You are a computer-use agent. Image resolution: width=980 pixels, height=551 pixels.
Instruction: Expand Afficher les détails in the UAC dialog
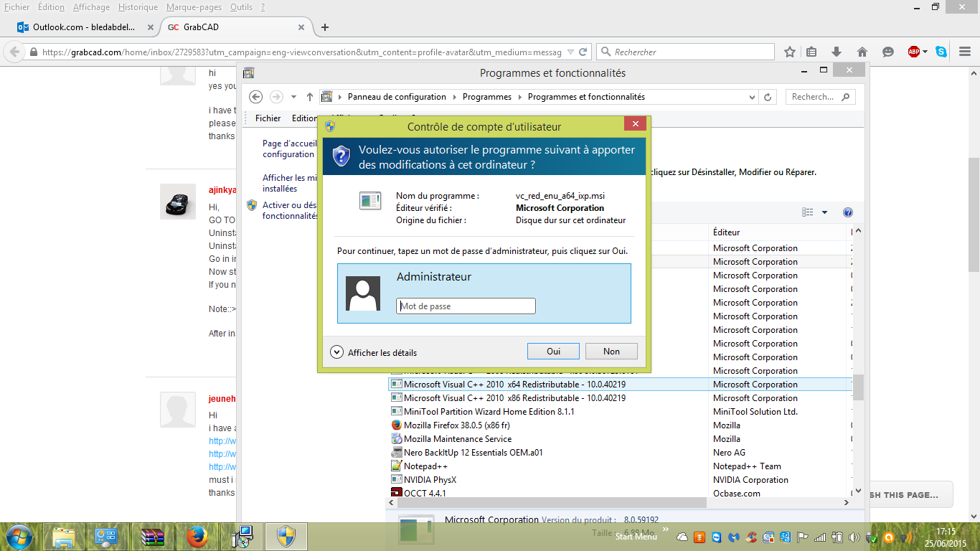click(374, 352)
